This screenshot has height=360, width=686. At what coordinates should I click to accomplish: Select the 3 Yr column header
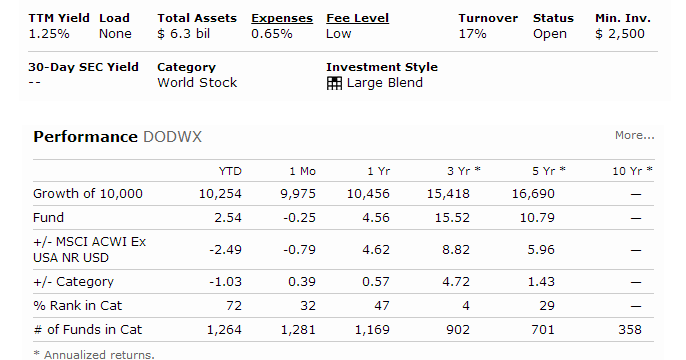(463, 171)
